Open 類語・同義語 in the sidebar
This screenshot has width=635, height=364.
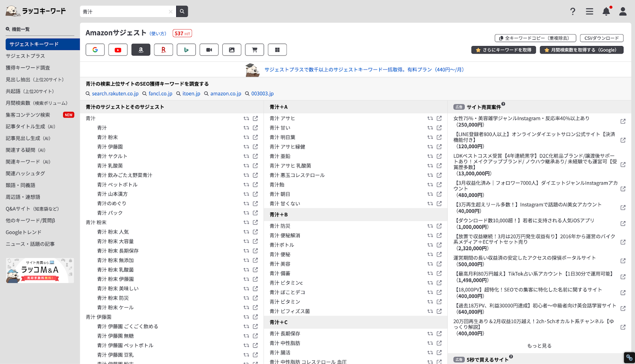coord(21,185)
